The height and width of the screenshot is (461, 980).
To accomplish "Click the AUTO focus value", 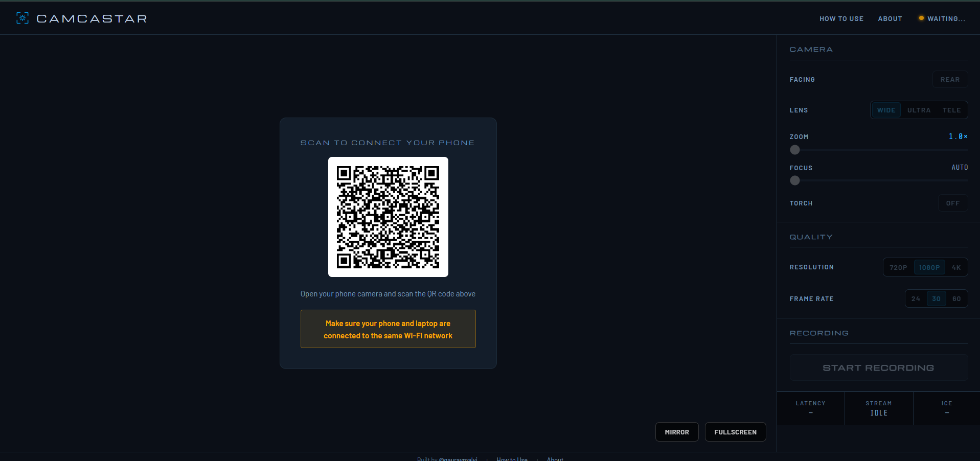I will coord(960,168).
